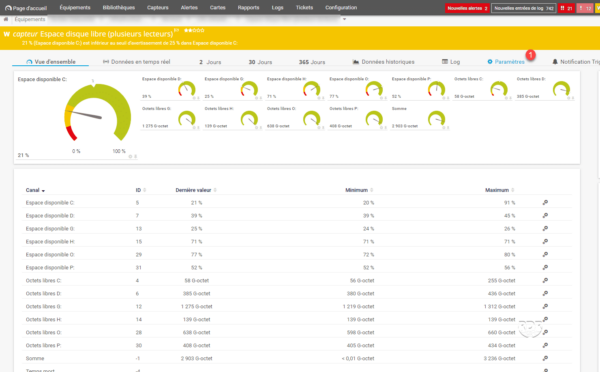Click the PRTG logo Page d'accueil

click(x=26, y=8)
